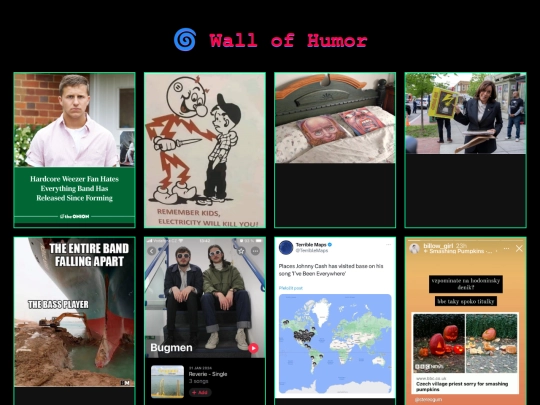The height and width of the screenshot is (405, 540).
Task: Click the red Add button under Reverie
Action: click(x=200, y=392)
